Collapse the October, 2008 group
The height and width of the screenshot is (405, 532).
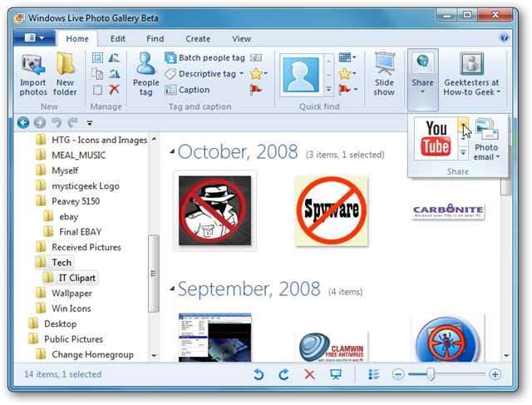(172, 151)
